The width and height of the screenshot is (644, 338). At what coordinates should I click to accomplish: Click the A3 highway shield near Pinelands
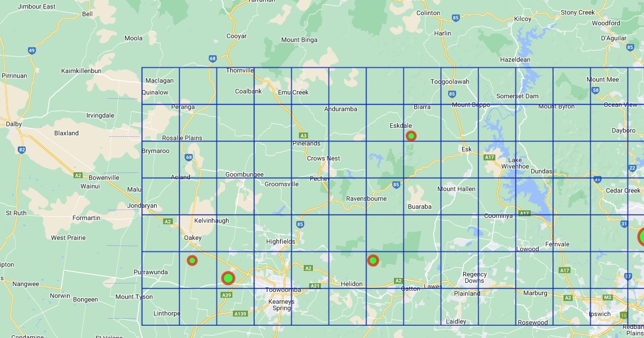click(304, 136)
